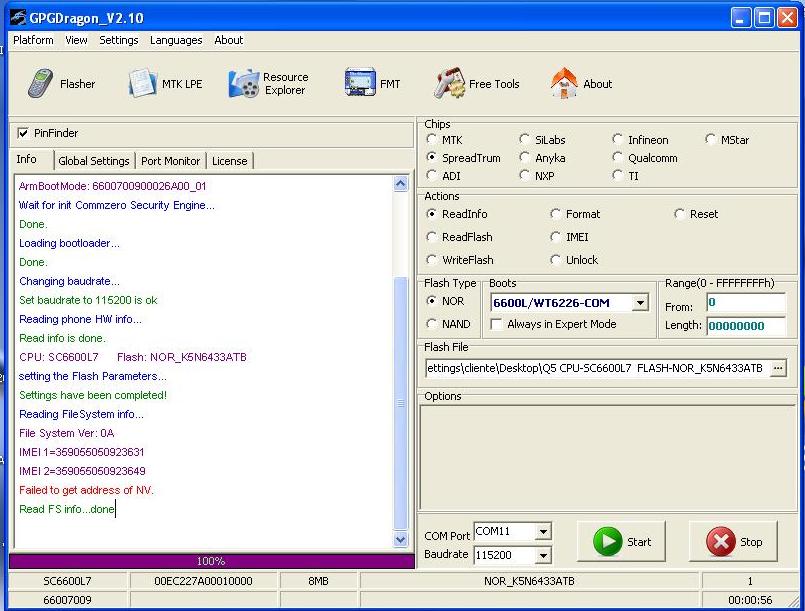805x611 pixels.
Task: Click the NOR_K5N6433ATB status bar cell
Action: [529, 581]
